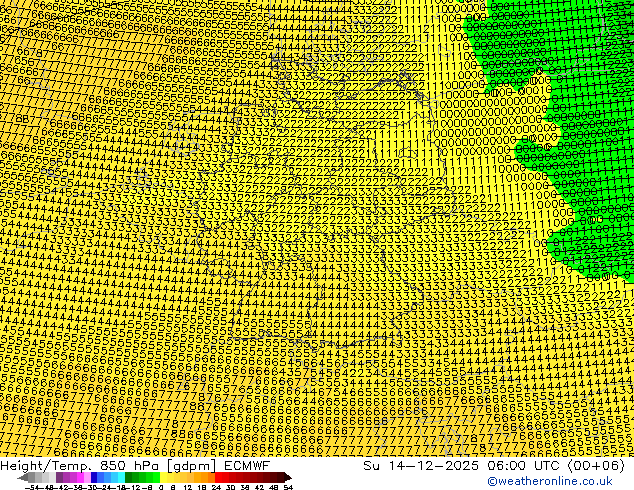Click the 54 label on the color scale
Viewport: 634px width, 490px height.
288,487
